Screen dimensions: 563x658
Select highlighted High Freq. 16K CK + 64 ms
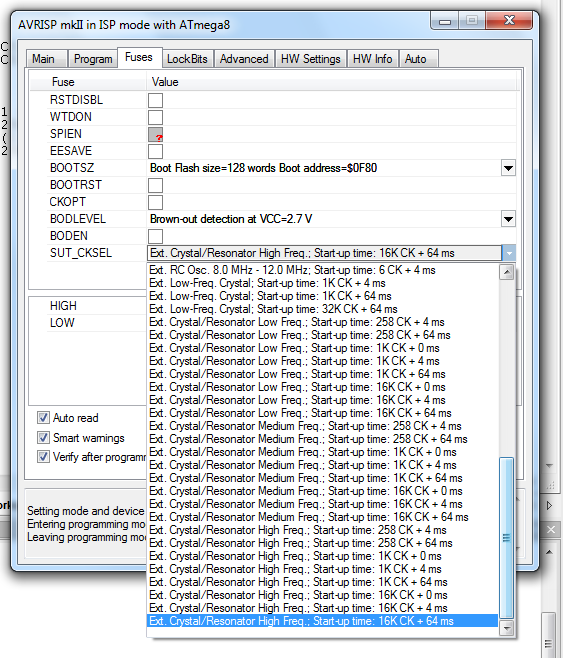tap(323, 621)
